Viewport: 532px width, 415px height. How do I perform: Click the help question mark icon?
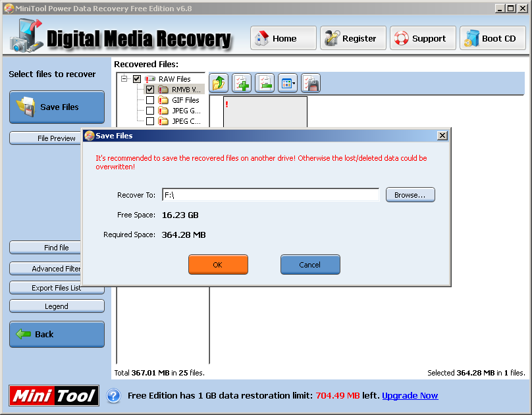pos(114,396)
